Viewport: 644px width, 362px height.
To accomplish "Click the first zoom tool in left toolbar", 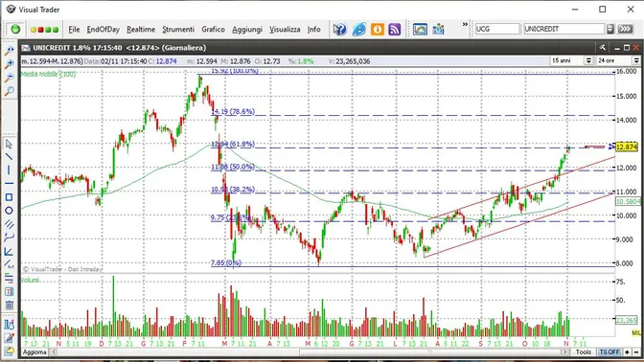I will pyautogui.click(x=9, y=51).
